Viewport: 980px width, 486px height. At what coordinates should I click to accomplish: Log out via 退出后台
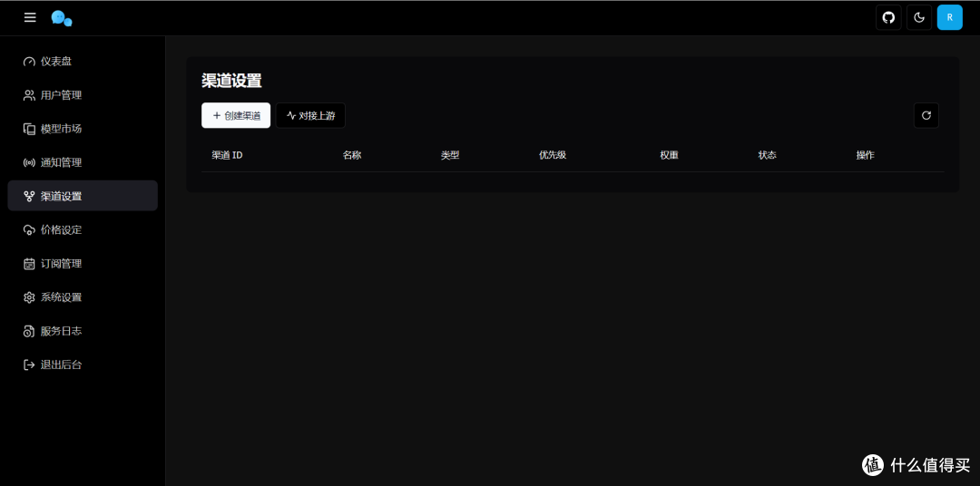83,365
